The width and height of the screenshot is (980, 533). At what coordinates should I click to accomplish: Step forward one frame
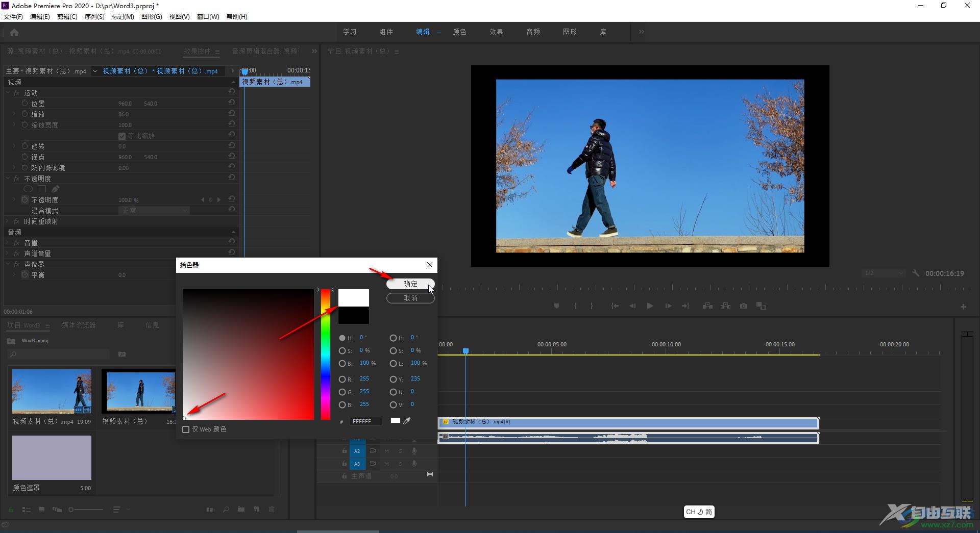668,306
